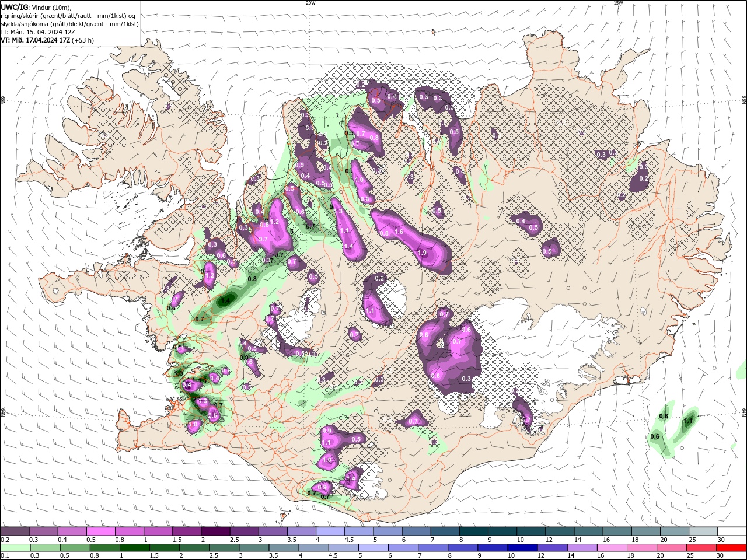This screenshot has width=747, height=560.
Task: Click the "0.2" label on the snow scale
Action: [5, 540]
